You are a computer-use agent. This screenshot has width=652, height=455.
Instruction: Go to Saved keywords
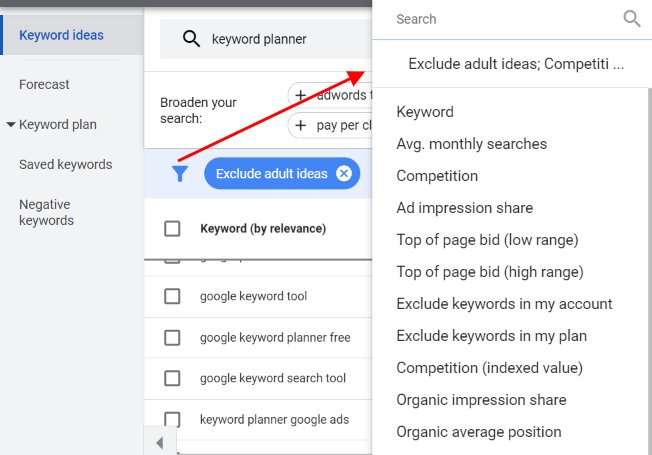click(x=66, y=164)
